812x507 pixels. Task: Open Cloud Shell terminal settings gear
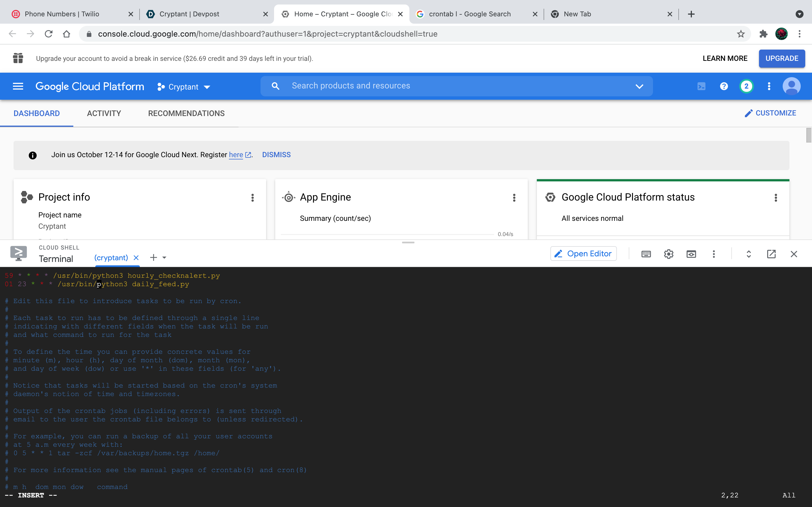pos(668,254)
